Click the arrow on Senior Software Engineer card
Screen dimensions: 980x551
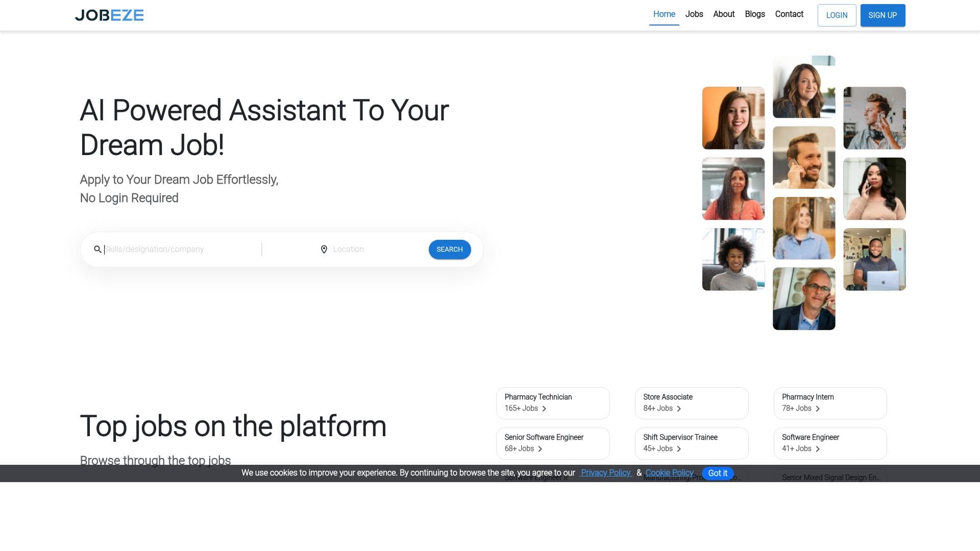[540, 449]
